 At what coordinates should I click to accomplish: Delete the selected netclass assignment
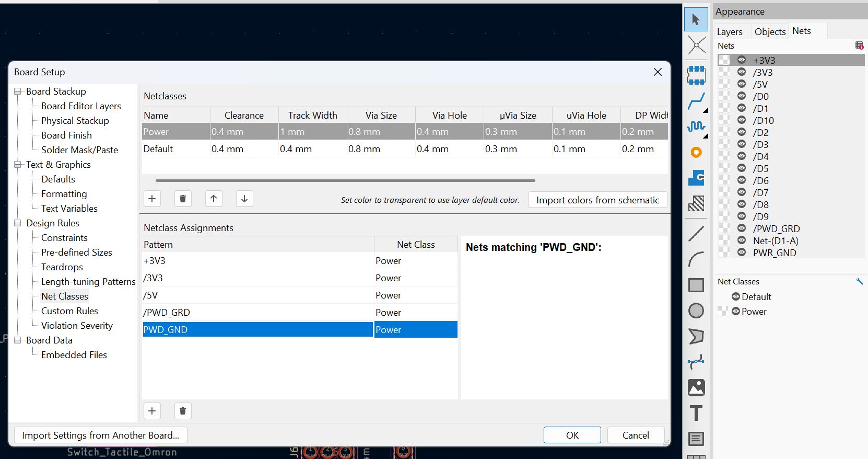183,411
